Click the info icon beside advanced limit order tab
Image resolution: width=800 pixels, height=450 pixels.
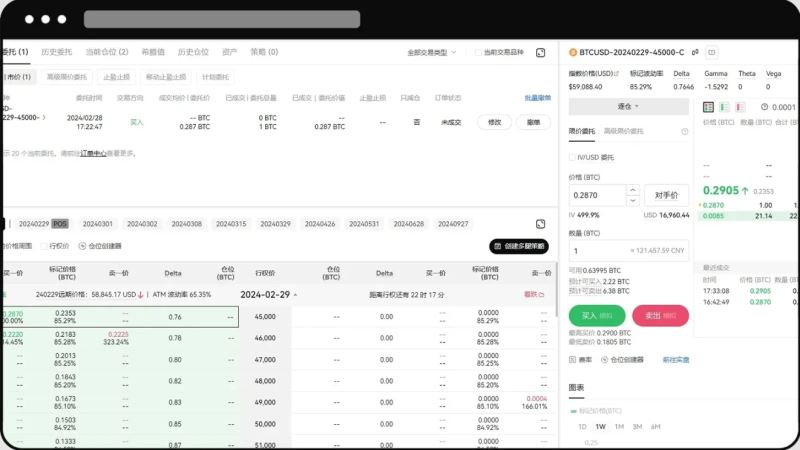coord(685,132)
